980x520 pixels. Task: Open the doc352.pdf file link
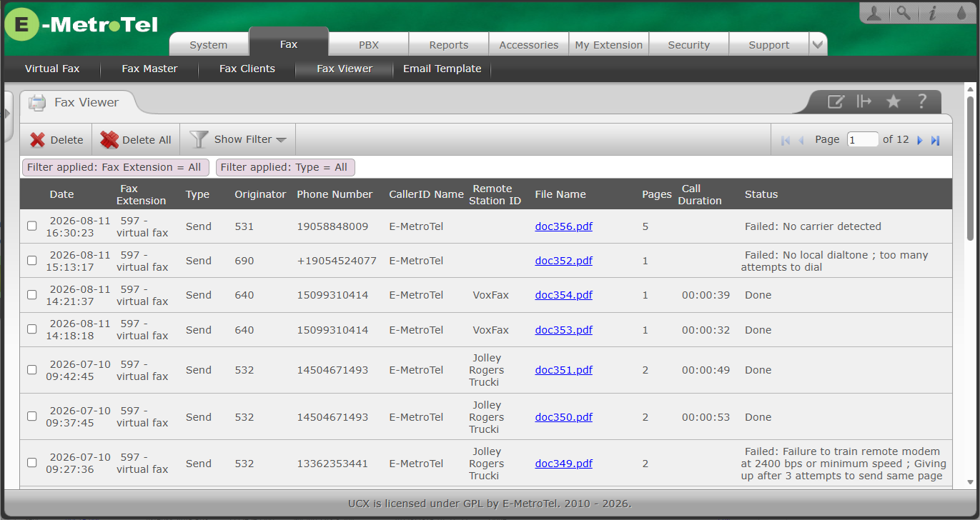(x=564, y=261)
